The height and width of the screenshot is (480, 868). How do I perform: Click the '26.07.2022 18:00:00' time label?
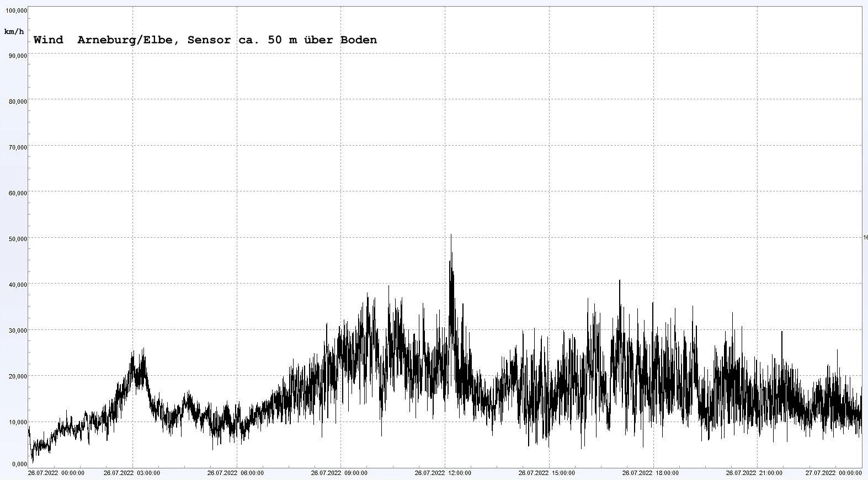[x=651, y=473]
